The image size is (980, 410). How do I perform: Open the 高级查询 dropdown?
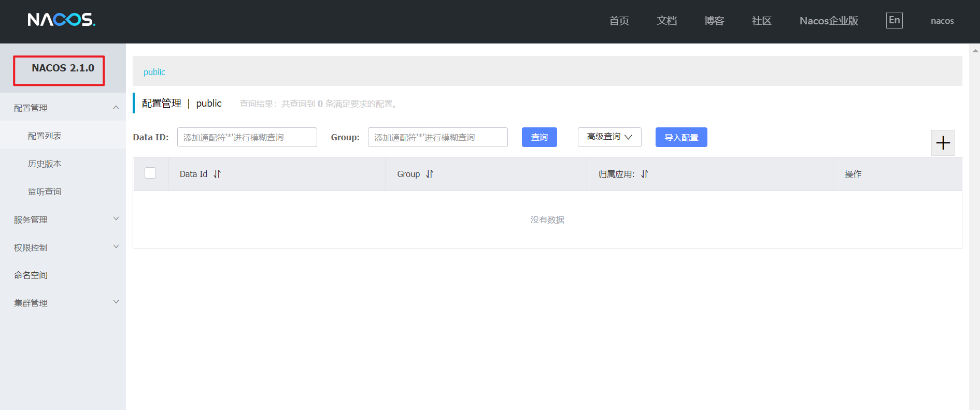609,137
